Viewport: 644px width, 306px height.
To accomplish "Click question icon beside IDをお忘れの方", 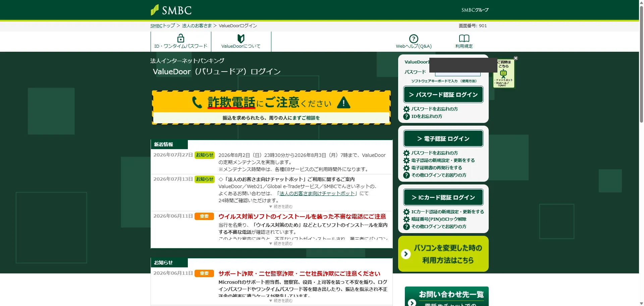I will point(406,117).
